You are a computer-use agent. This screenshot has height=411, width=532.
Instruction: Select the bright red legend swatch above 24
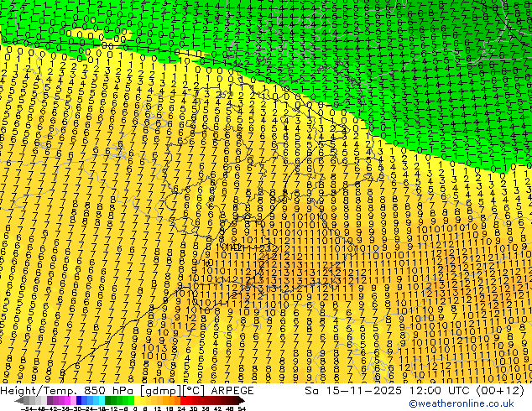(183, 400)
